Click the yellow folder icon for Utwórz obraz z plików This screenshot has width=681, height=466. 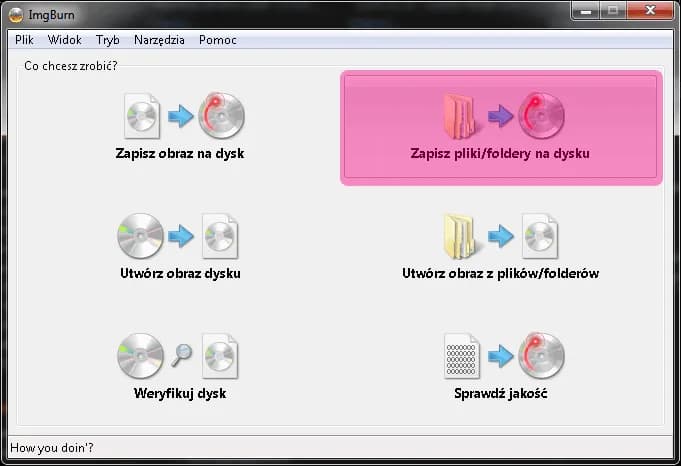tap(462, 236)
